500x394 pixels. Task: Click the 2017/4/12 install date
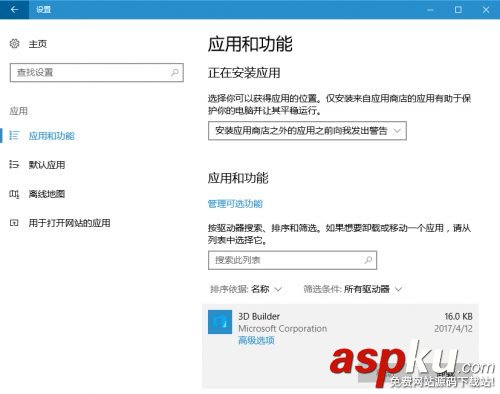coord(453,329)
